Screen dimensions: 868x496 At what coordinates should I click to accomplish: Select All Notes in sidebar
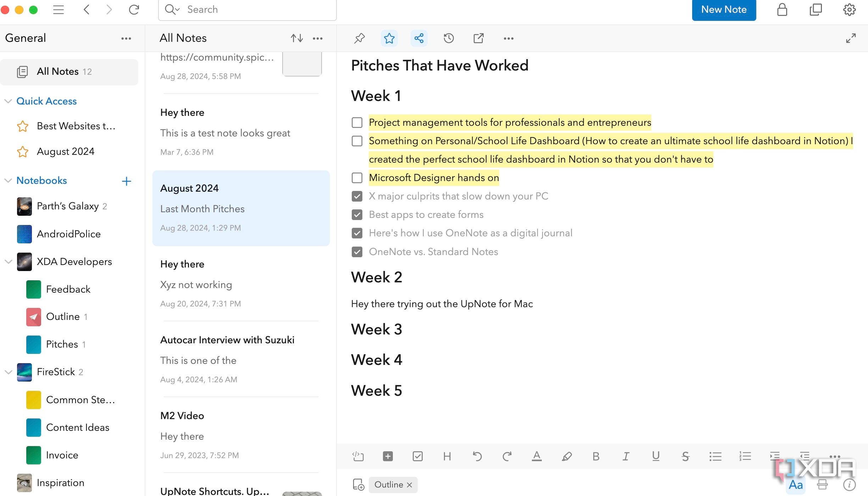click(69, 72)
